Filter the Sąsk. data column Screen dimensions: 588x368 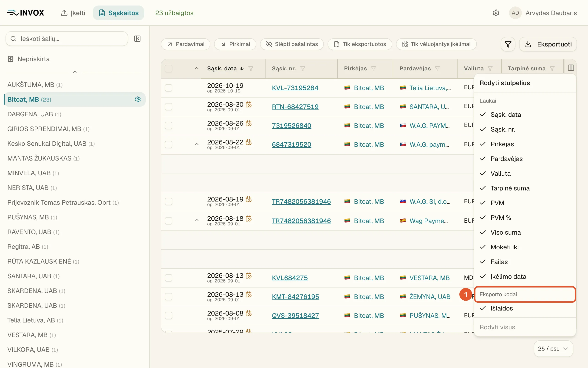[x=251, y=69]
